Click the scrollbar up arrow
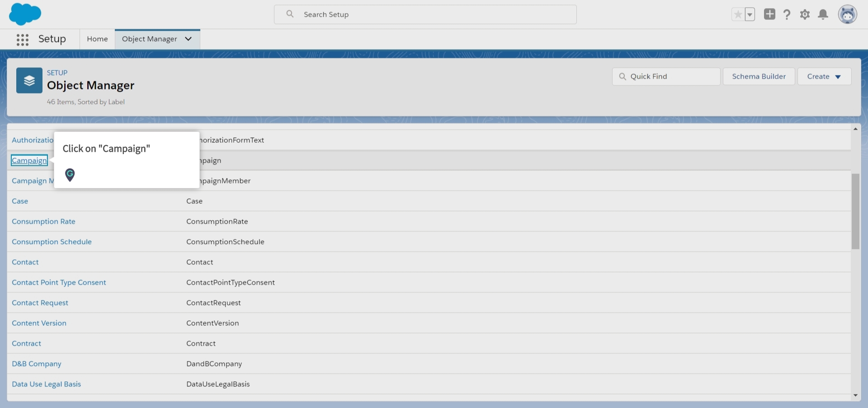 click(x=855, y=129)
